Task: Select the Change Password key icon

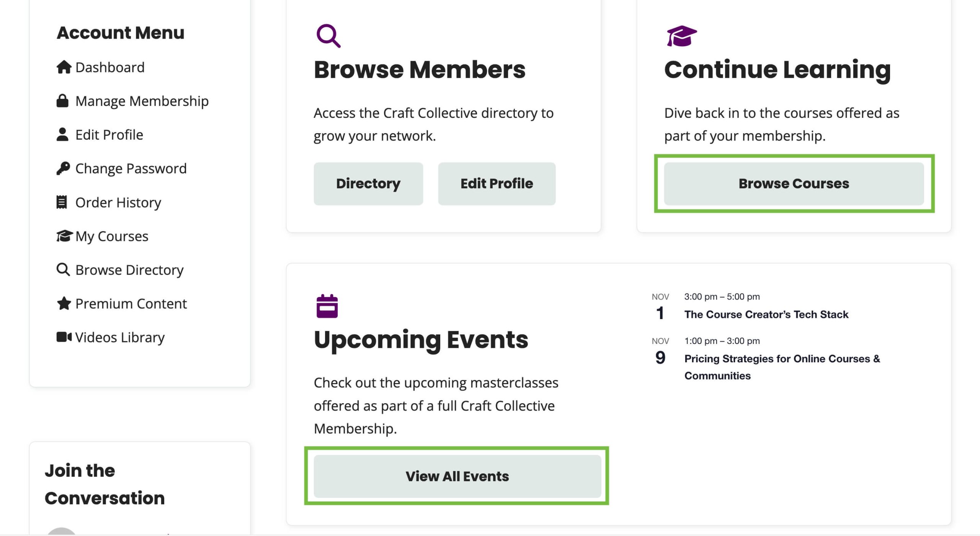Action: 63,168
